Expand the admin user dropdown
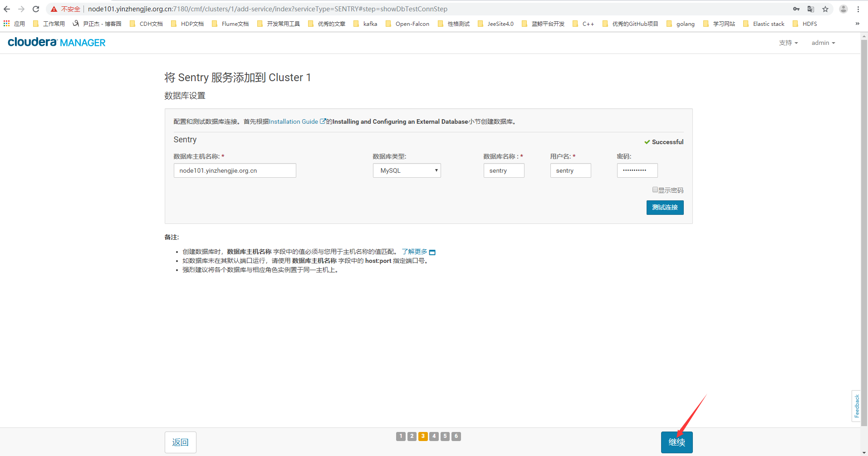 pyautogui.click(x=823, y=43)
